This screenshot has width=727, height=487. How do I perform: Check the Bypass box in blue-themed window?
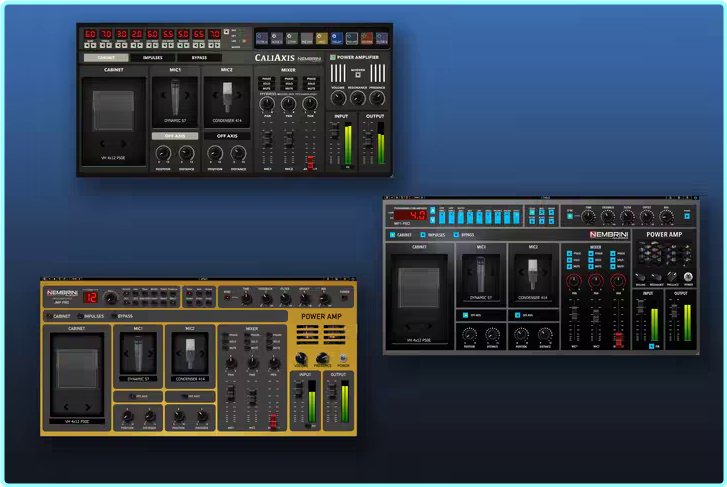456,235
